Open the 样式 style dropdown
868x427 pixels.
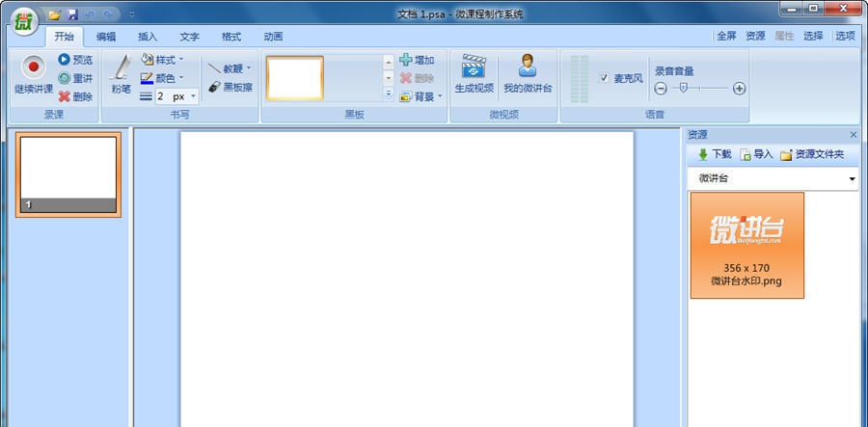162,60
